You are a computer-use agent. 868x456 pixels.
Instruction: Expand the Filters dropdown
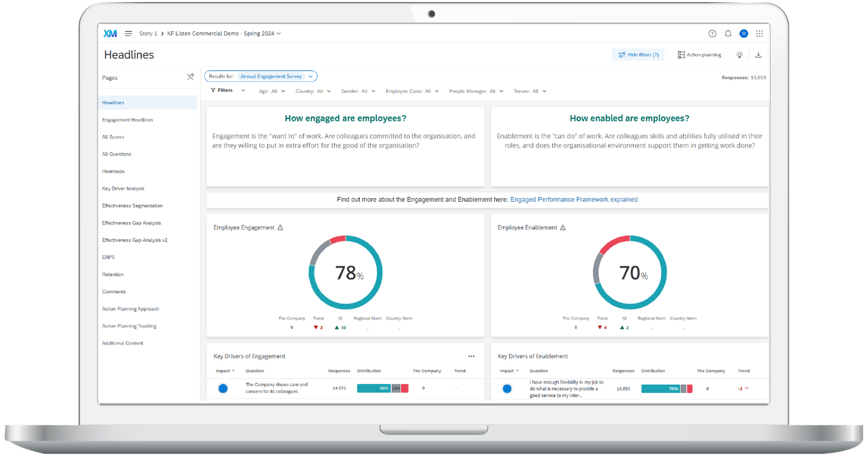[x=228, y=91]
